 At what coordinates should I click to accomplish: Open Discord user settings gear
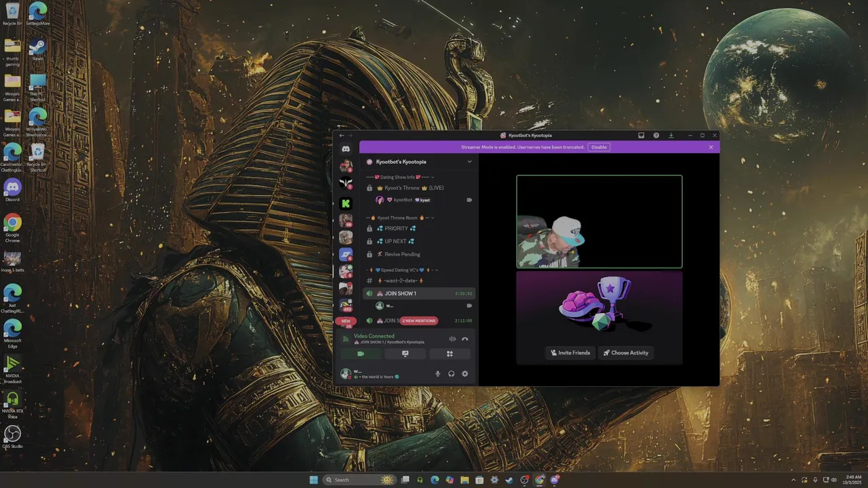(x=465, y=373)
